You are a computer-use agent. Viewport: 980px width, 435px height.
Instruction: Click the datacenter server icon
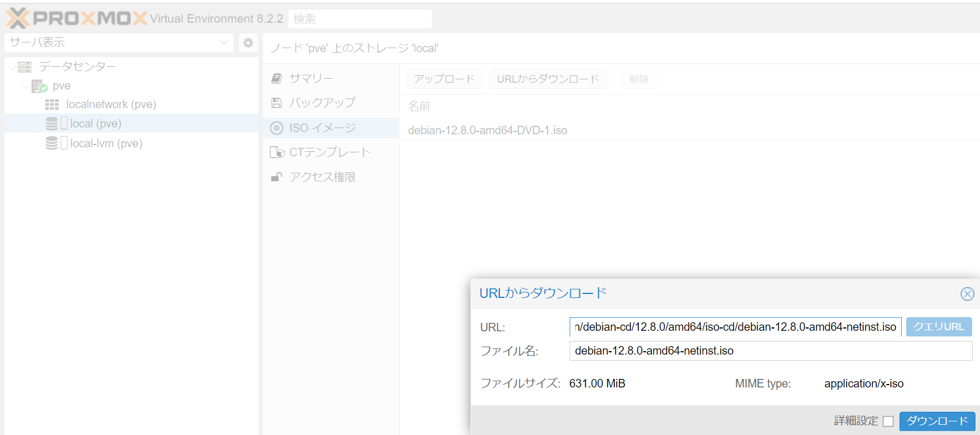[x=24, y=67]
